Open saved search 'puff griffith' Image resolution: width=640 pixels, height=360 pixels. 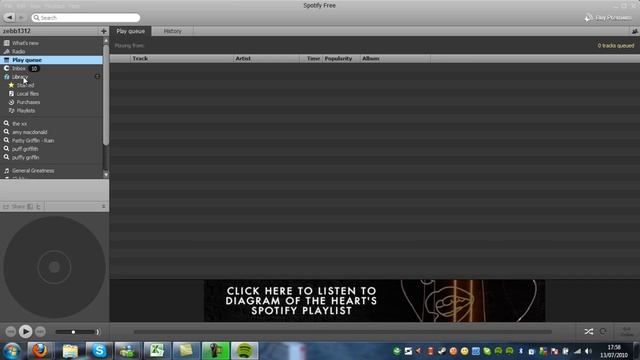click(x=24, y=149)
